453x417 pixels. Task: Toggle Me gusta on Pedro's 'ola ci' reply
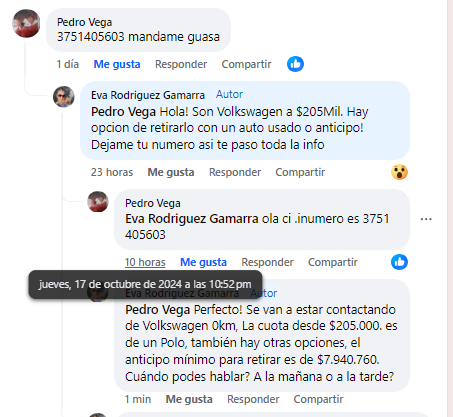[x=203, y=262]
